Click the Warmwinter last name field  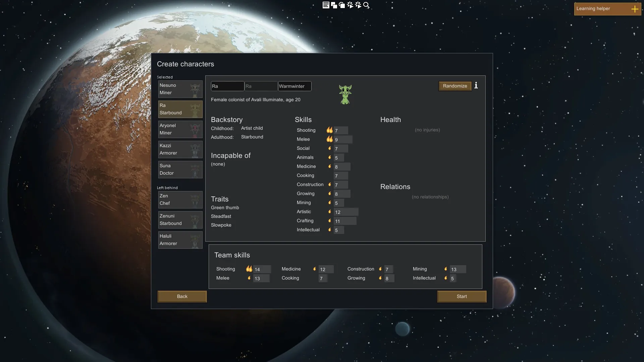294,86
